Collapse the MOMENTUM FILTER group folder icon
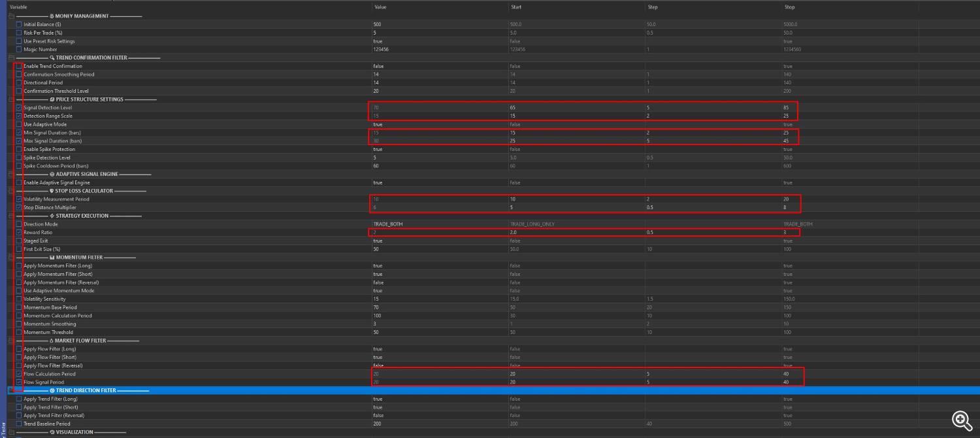This screenshot has height=438, width=980. (10, 258)
